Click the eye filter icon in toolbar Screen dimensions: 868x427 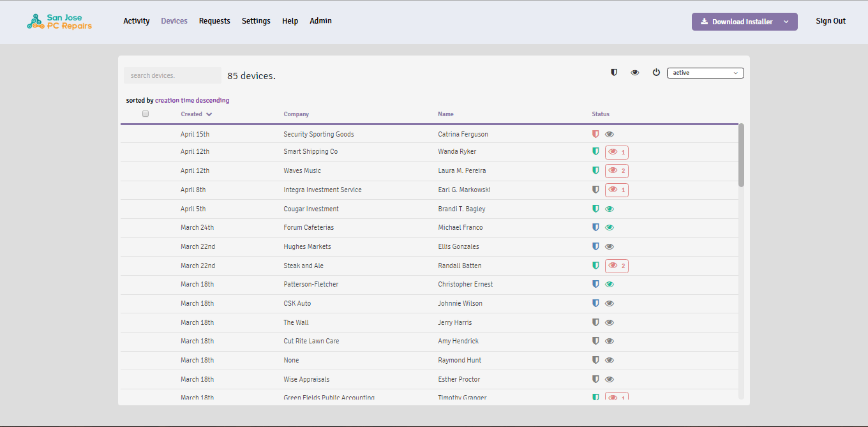coord(635,73)
